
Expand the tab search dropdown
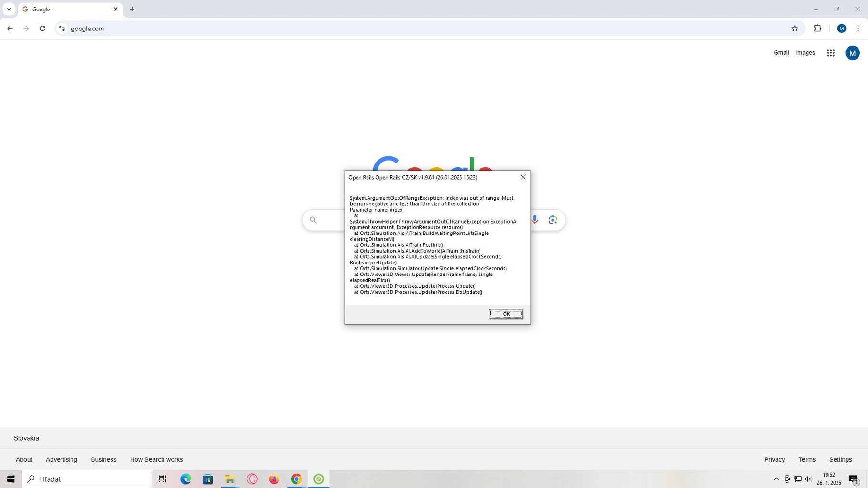(x=9, y=9)
